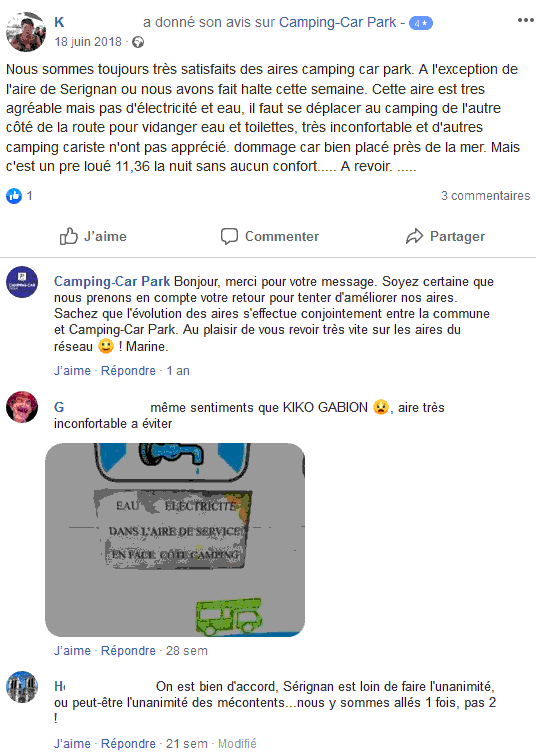Open Camping-Car Park page avatar in comments
536x755 pixels.
tap(22, 282)
